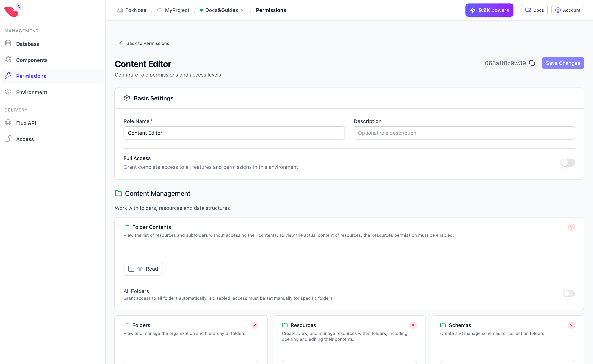Screen dimensions: 593x364
Task: Expand the Docs&Guides environment dropdown
Action: [x=243, y=10]
